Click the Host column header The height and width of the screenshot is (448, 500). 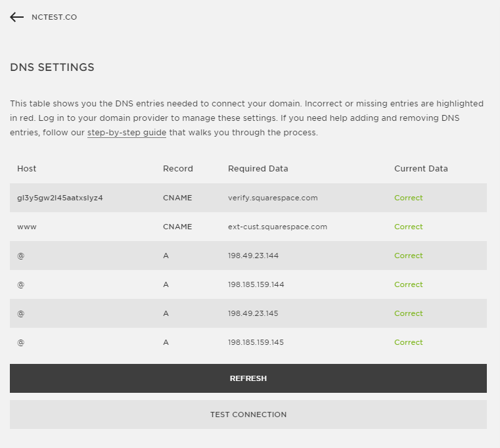click(26, 168)
